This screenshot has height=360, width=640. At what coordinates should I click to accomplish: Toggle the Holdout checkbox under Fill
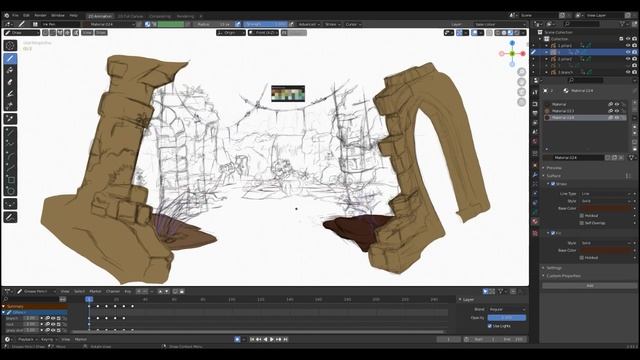pyautogui.click(x=582, y=258)
